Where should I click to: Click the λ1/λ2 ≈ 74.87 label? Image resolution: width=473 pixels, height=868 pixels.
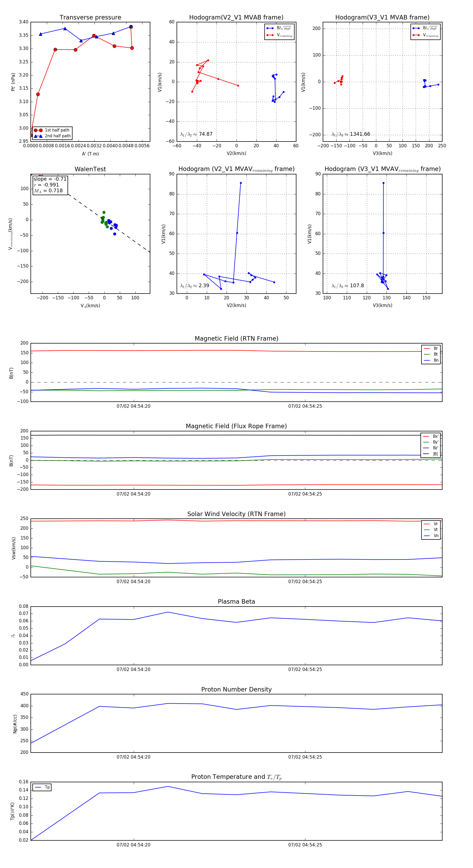point(196,134)
